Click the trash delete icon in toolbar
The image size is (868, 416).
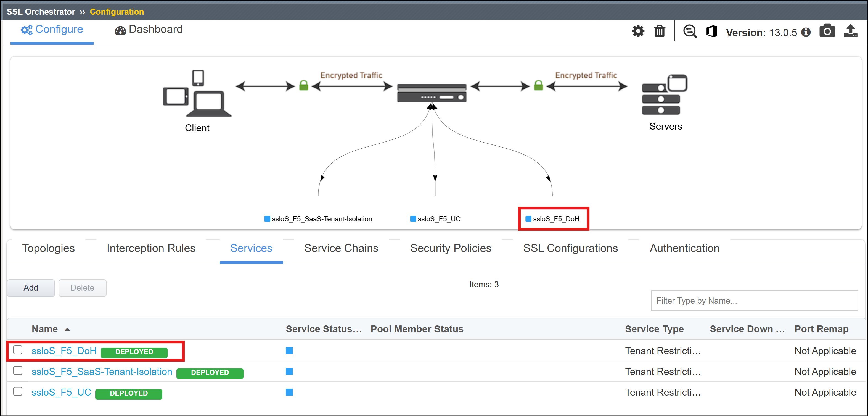660,31
